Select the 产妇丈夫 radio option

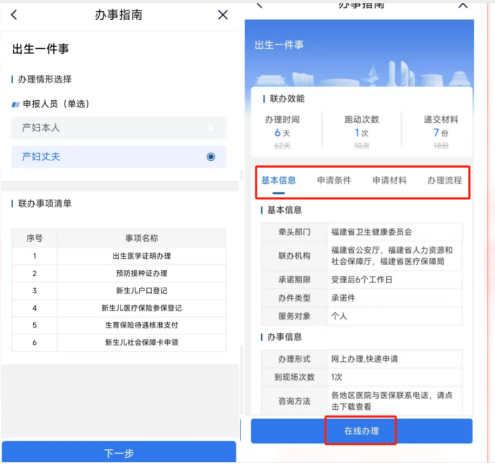[x=119, y=157]
